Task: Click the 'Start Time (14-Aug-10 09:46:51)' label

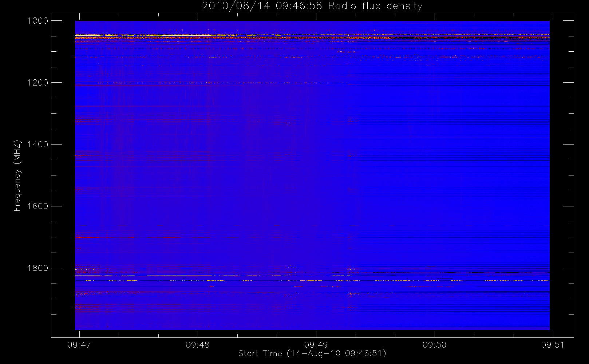Action: (x=312, y=353)
